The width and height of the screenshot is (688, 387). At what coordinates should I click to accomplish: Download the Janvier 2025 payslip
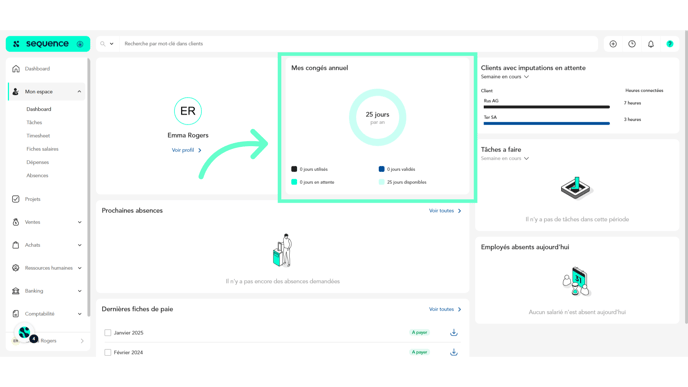coord(454,333)
